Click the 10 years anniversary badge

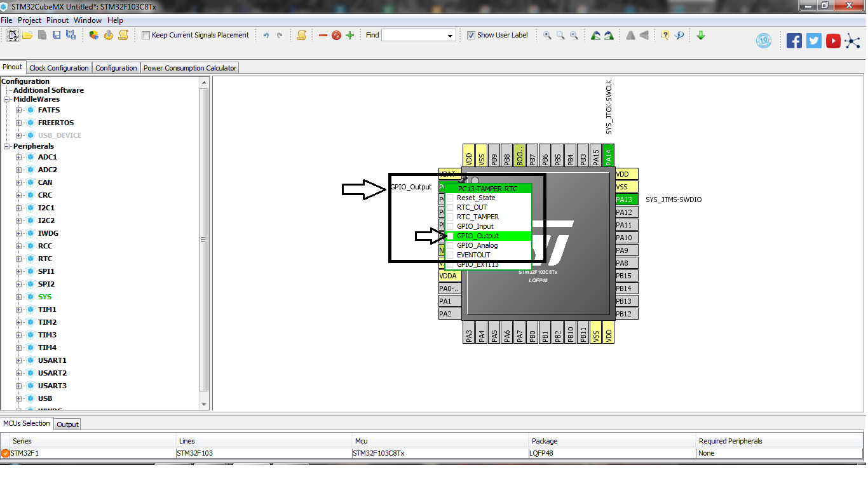tap(764, 41)
